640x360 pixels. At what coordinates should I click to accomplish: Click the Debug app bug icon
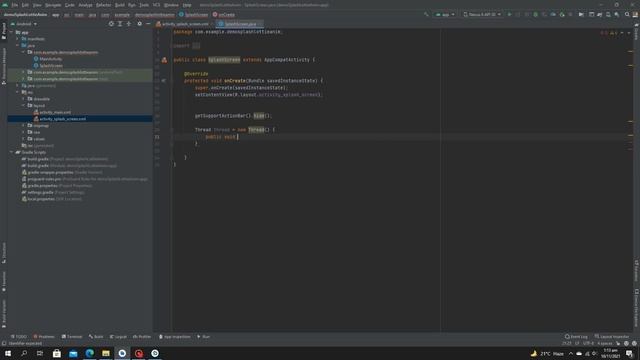point(536,14)
